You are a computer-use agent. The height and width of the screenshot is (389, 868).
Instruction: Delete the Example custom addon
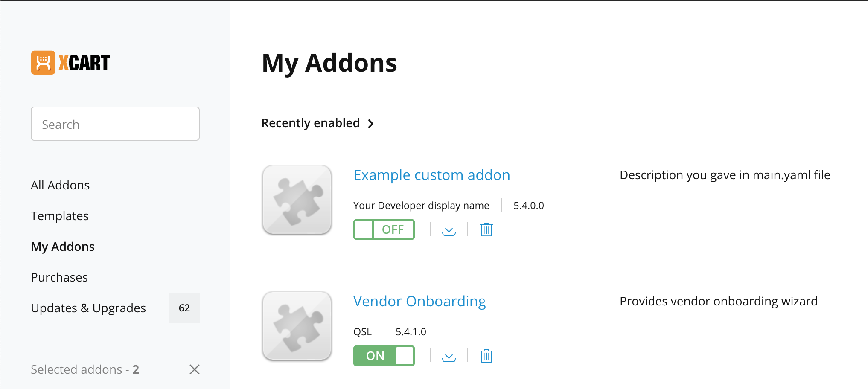(x=486, y=229)
